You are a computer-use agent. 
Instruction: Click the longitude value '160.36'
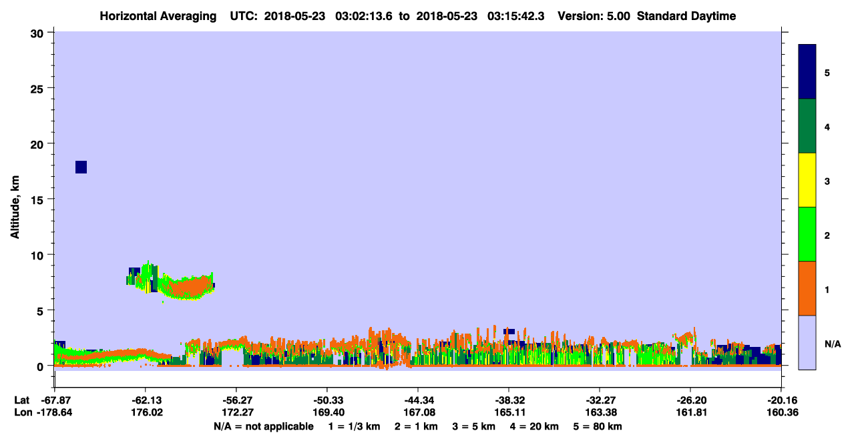point(781,412)
